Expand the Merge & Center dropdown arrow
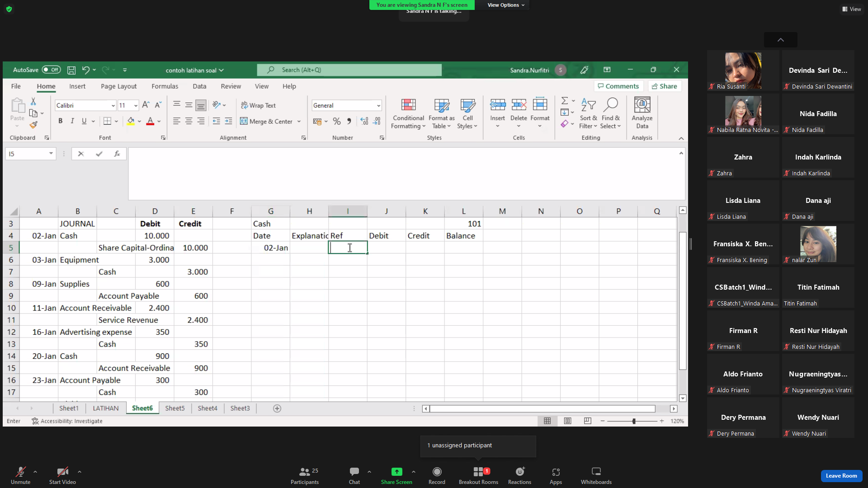This screenshot has height=488, width=868. coord(299,122)
